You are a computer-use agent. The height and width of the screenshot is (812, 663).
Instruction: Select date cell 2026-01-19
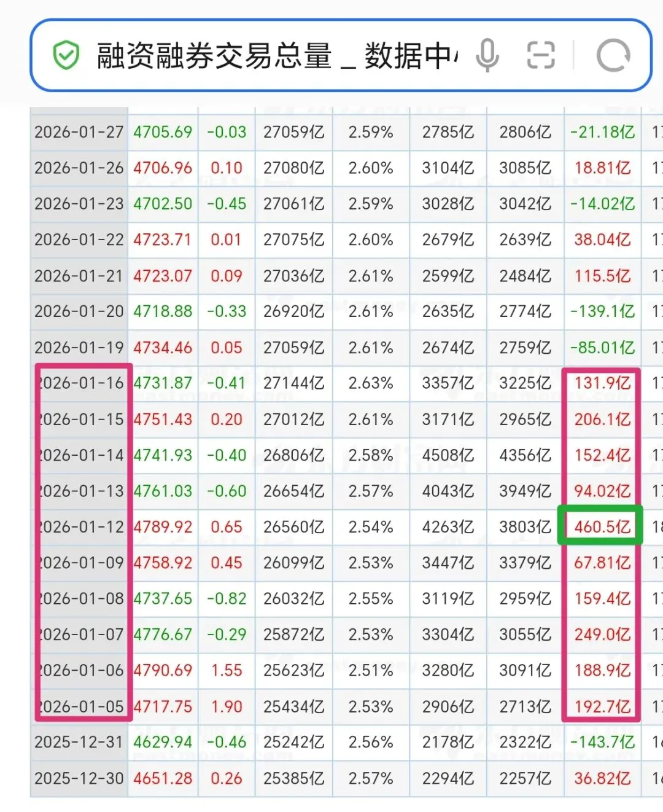click(79, 348)
